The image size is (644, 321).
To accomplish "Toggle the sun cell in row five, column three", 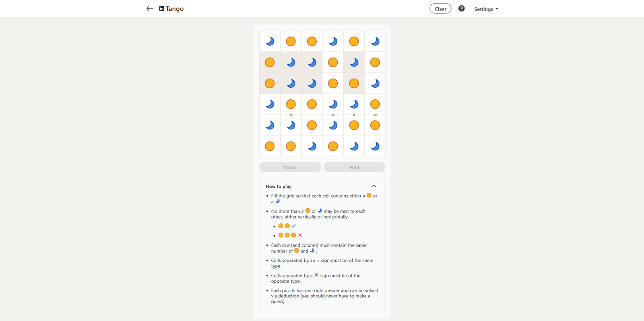I will pyautogui.click(x=312, y=126).
